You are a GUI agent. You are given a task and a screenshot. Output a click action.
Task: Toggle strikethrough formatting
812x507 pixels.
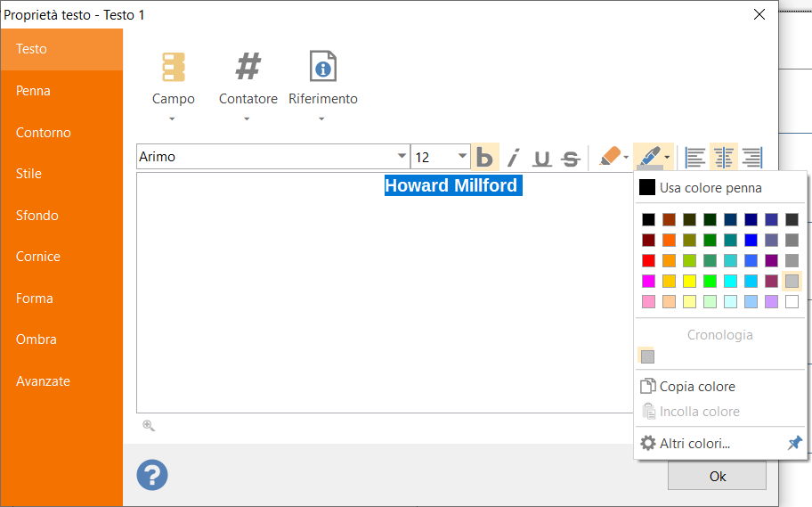571,158
